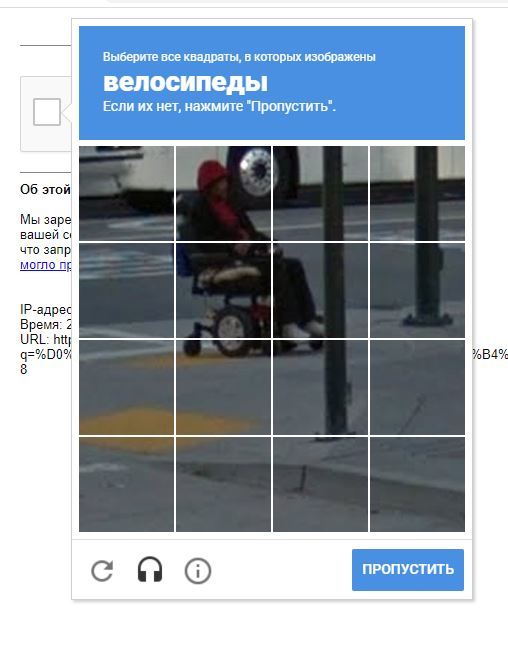Select the crosswalk stripes tile in second row
The width and height of the screenshot is (508, 649).
pos(127,290)
